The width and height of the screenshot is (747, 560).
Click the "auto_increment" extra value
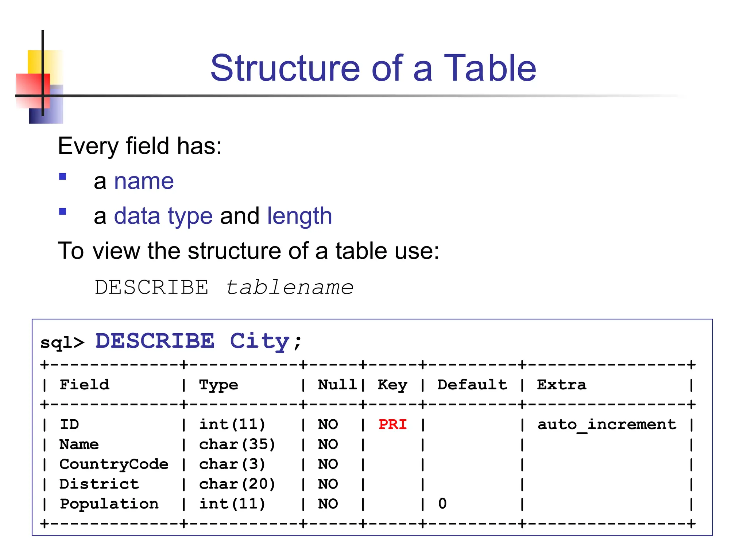(607, 424)
